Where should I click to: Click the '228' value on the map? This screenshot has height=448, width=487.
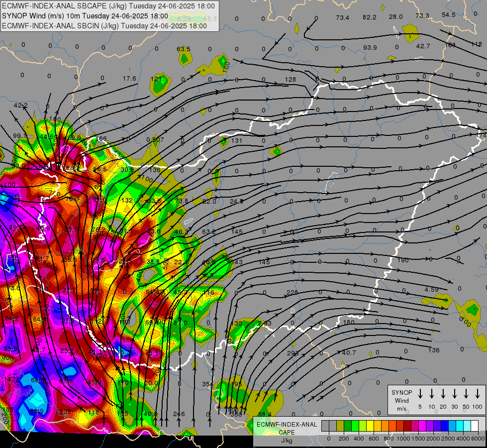tap(292, 292)
